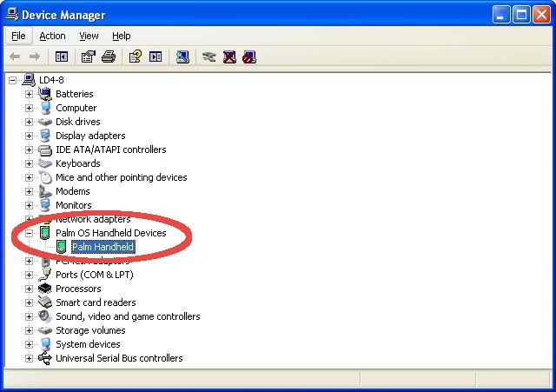Screen dimensions: 556x392
Task: Open the File menu
Action: pos(18,36)
